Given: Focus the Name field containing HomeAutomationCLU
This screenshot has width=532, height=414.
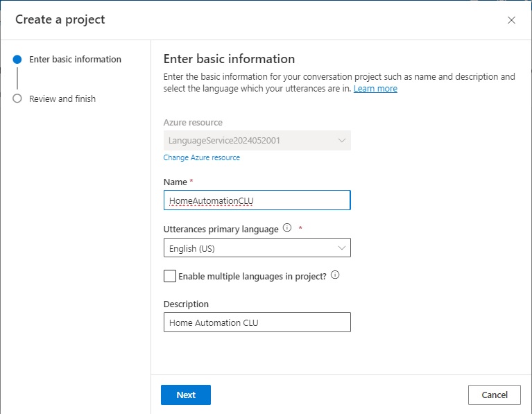Looking at the screenshot, I should pyautogui.click(x=257, y=200).
